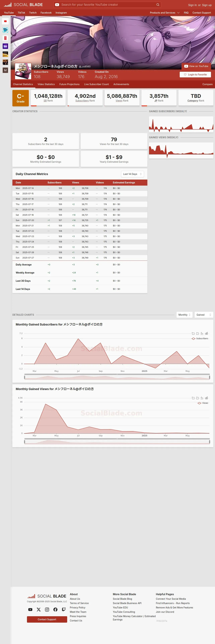Select the Twitch platform tab

click(x=33, y=13)
